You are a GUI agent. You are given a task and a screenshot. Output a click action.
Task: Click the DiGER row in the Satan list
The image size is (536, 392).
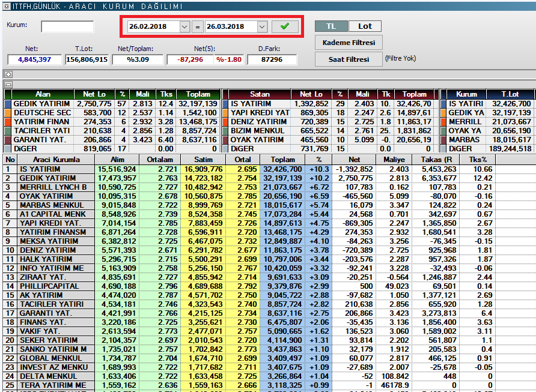click(330, 149)
